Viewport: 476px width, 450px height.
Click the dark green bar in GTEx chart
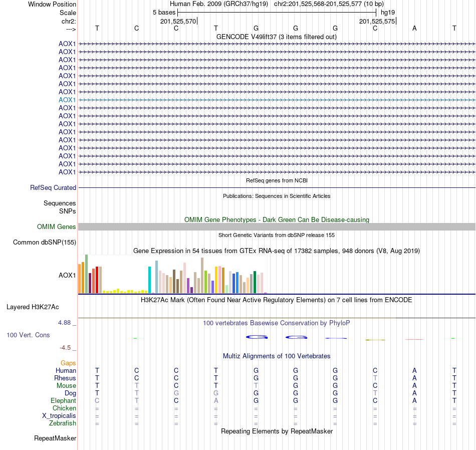click(x=255, y=282)
